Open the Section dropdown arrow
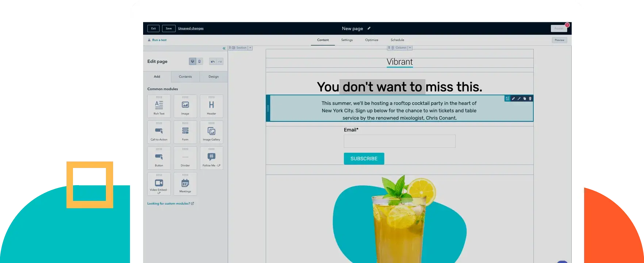 click(x=250, y=48)
